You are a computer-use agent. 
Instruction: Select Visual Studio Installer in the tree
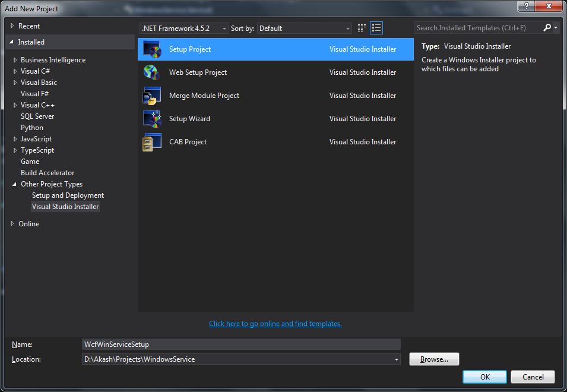coord(65,206)
